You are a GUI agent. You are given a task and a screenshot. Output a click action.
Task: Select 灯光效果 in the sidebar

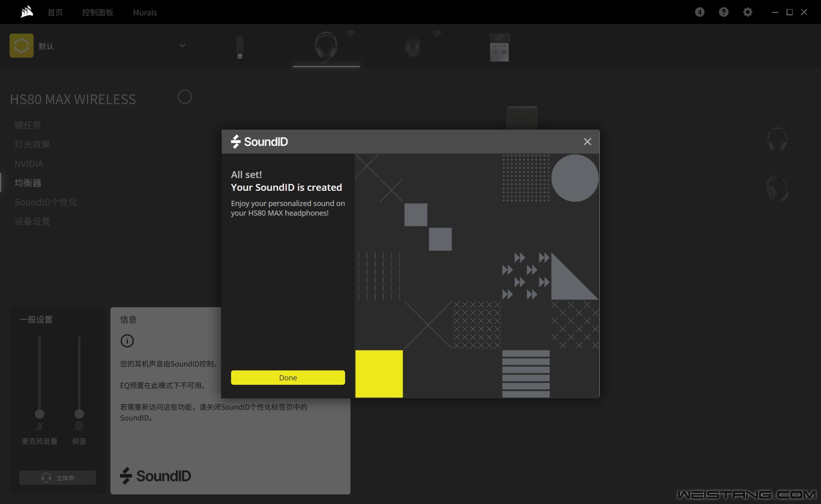(x=32, y=144)
